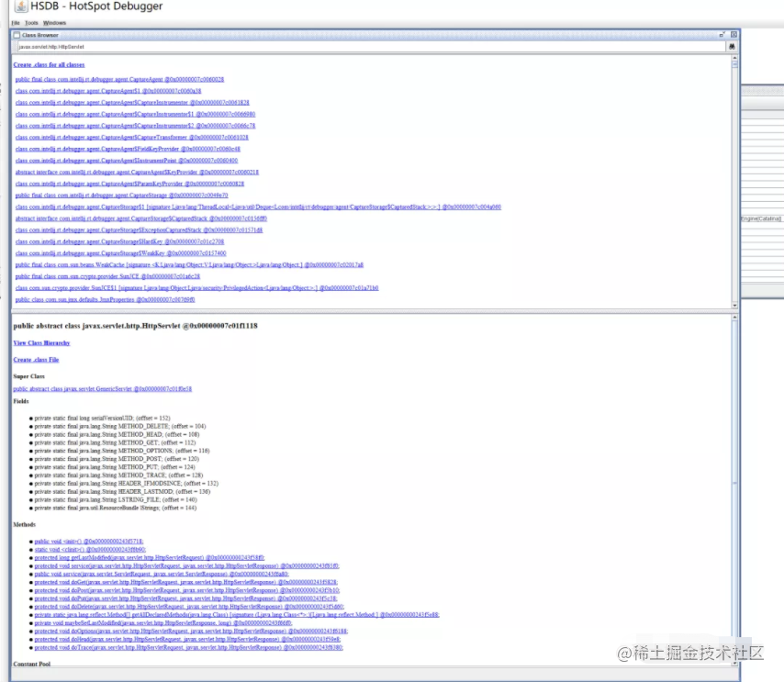Click the serialVersionUID field entry

(x=103, y=418)
